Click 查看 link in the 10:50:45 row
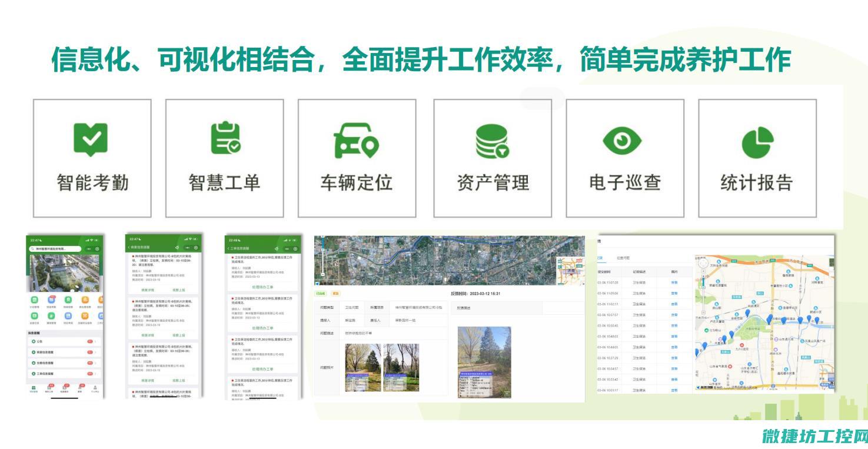Screen dimensions: 868x449 (674, 325)
